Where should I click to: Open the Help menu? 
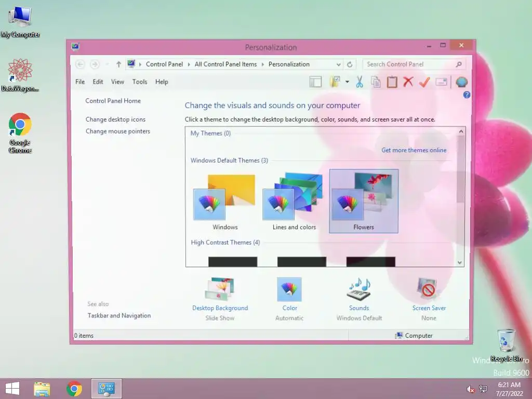(162, 82)
